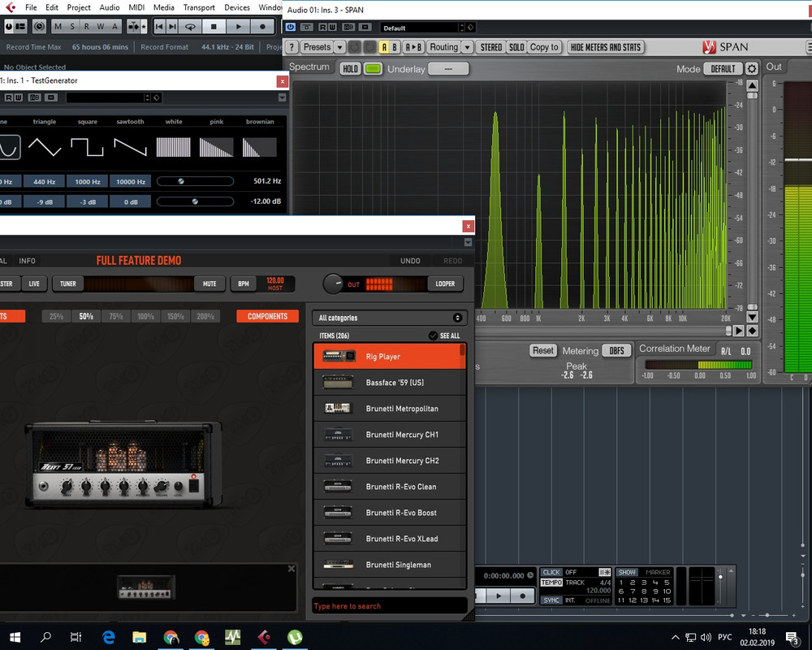812x650 pixels.
Task: Click the Type here to search field
Action: tap(390, 606)
